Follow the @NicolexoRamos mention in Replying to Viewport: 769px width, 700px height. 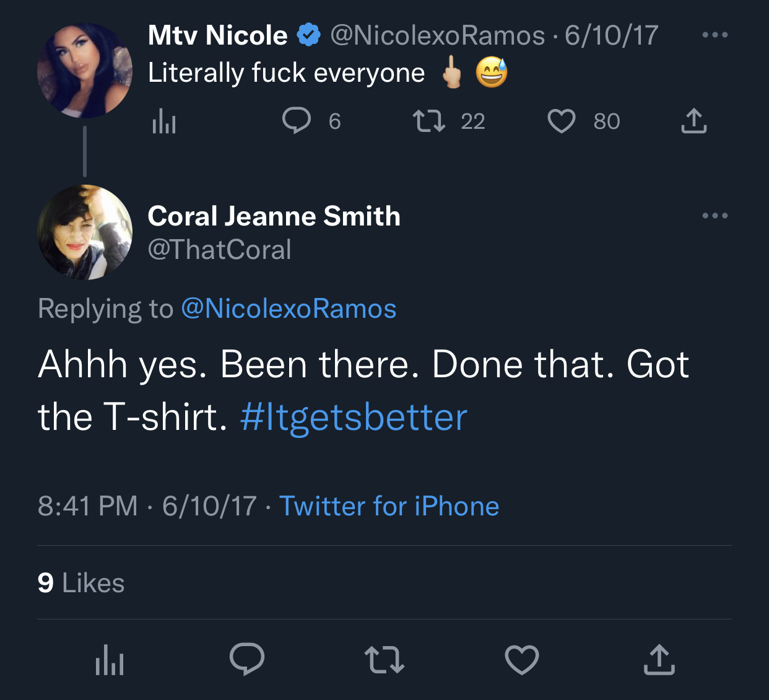[x=289, y=308]
